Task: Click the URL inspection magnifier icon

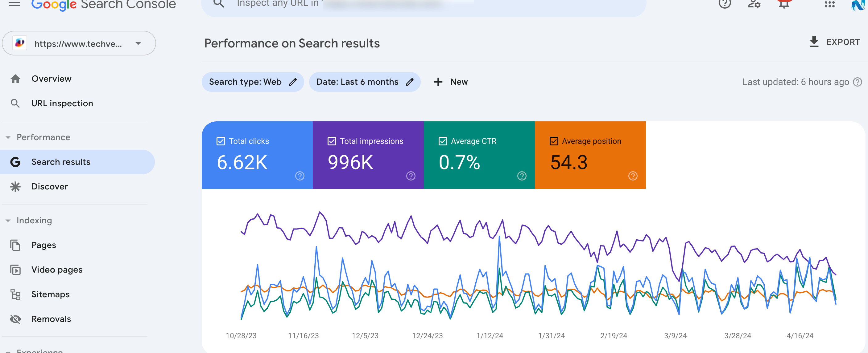Action: (x=15, y=103)
